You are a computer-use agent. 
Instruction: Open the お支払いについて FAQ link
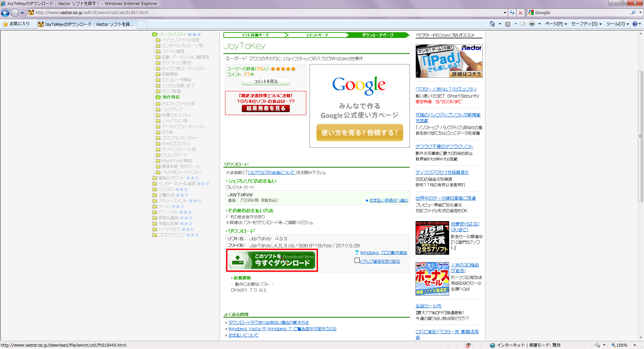point(243,335)
